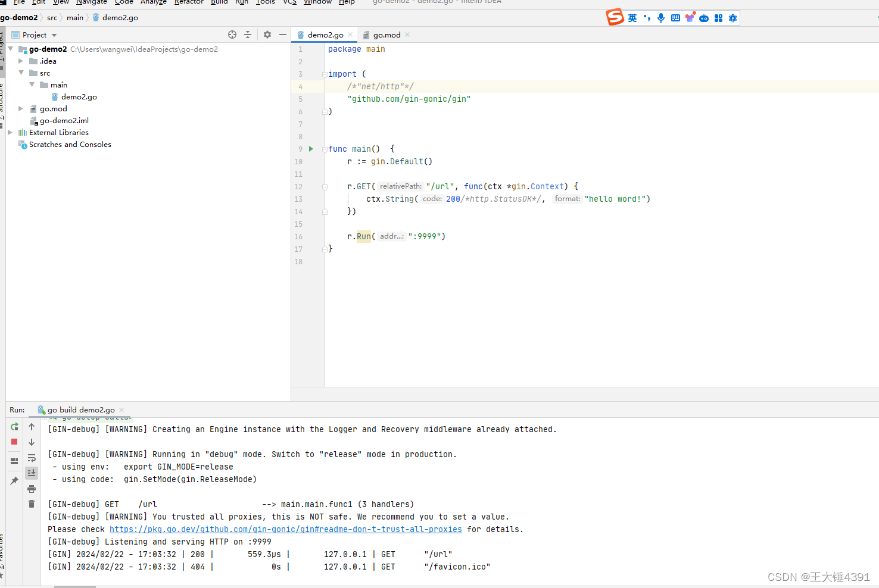Open Project panel settings gear
This screenshot has width=879, height=588.
267,35
